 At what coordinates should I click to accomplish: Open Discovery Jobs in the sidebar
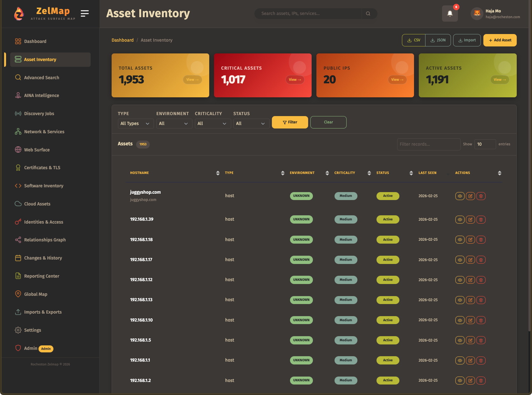click(x=39, y=114)
